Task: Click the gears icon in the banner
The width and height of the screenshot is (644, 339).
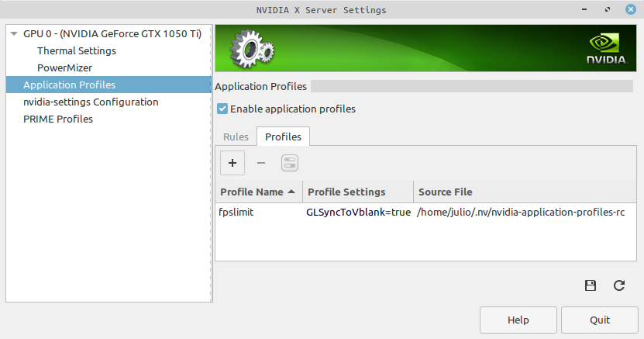Action: [252, 49]
